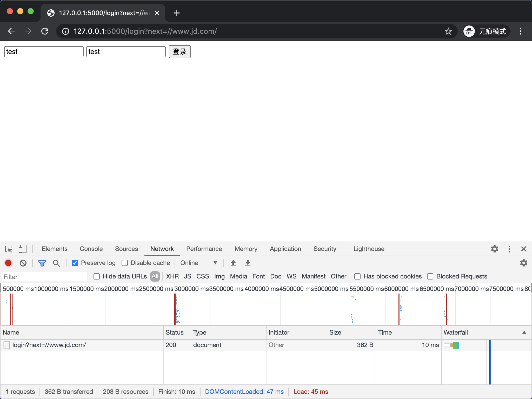
Task: Click Waterfall column sort arrow
Action: 524,332
